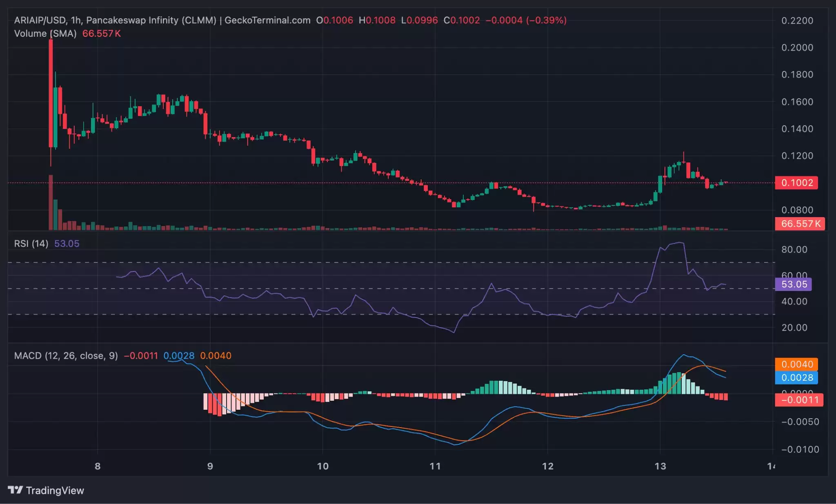Click the orange 0.0040 MACD legend value
Viewport: 836px width, 504px height.
point(216,355)
